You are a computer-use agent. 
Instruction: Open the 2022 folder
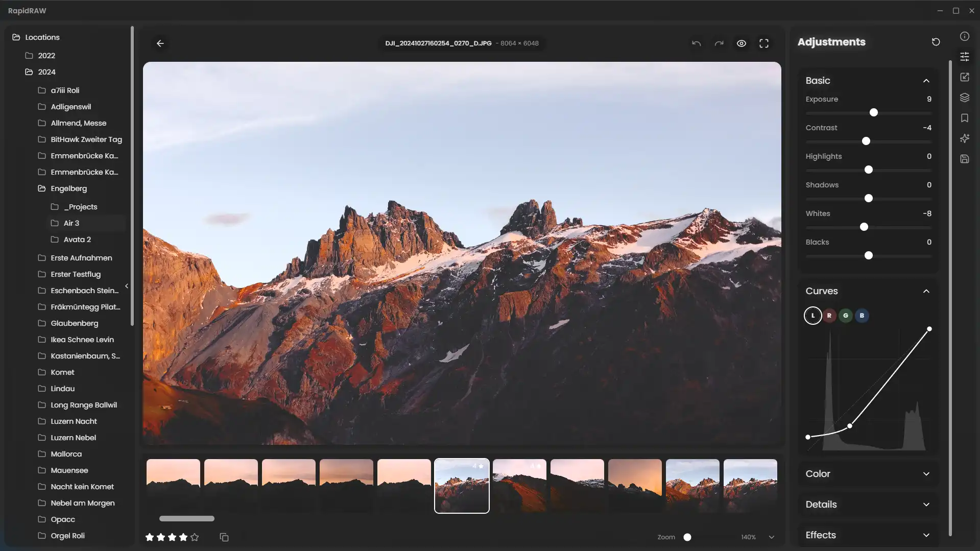point(46,56)
